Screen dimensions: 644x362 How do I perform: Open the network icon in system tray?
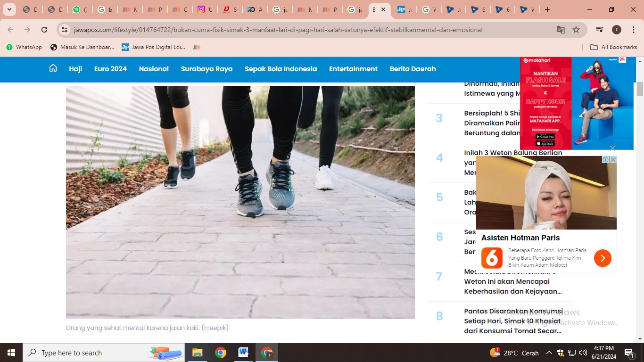571,353
